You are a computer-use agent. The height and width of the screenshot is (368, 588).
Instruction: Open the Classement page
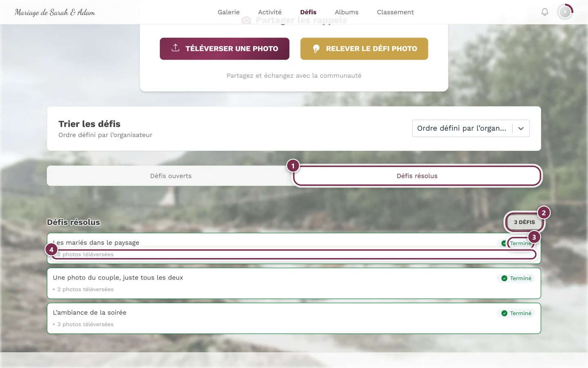tap(395, 12)
